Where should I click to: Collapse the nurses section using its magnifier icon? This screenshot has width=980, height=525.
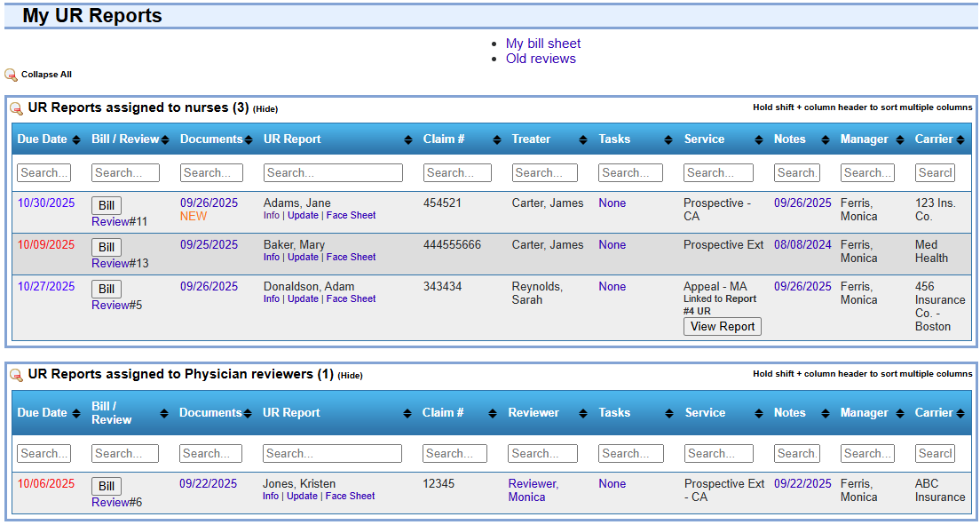[x=16, y=108]
